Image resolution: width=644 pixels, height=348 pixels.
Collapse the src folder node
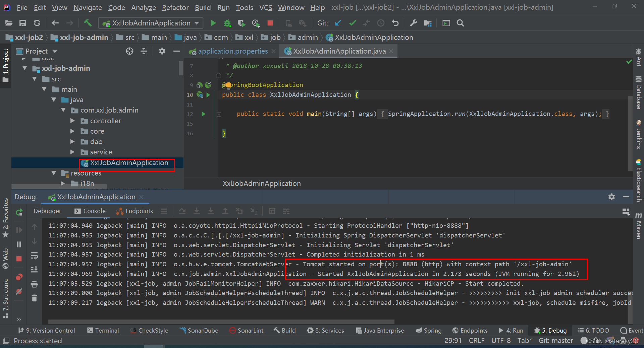35,79
